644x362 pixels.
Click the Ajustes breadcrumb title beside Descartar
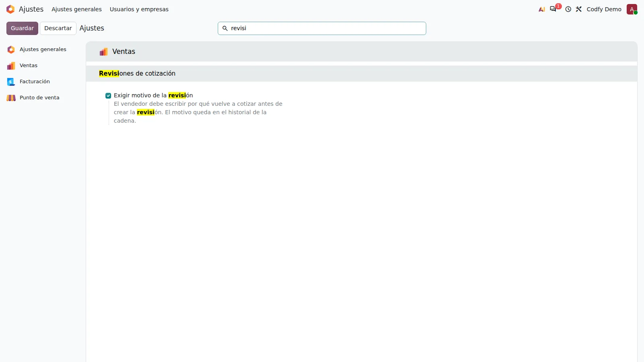[92, 28]
